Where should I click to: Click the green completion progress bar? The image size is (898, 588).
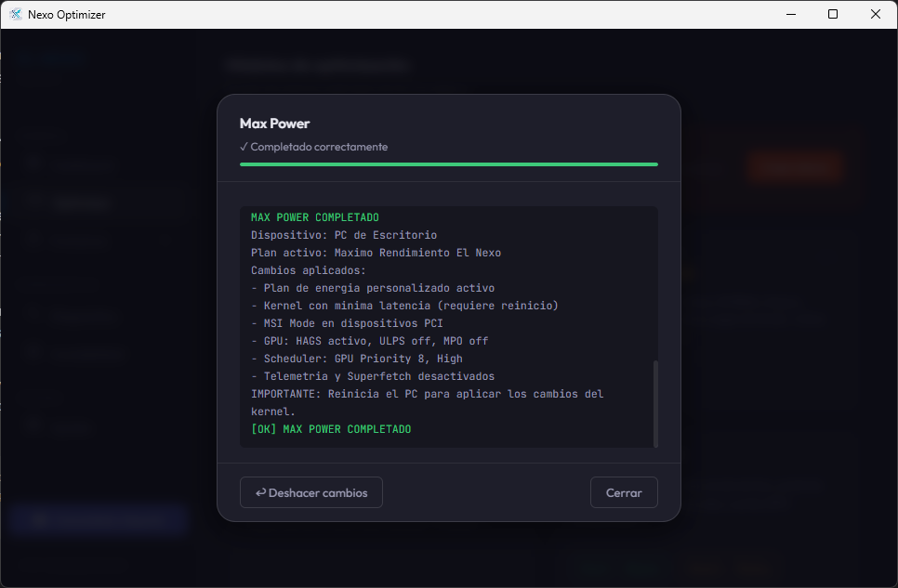coord(449,164)
